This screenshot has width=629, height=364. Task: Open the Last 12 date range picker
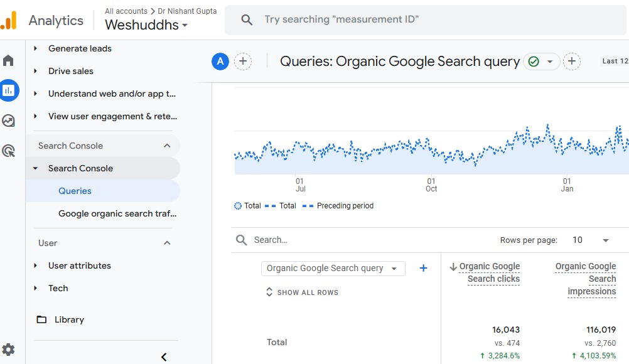coord(615,61)
